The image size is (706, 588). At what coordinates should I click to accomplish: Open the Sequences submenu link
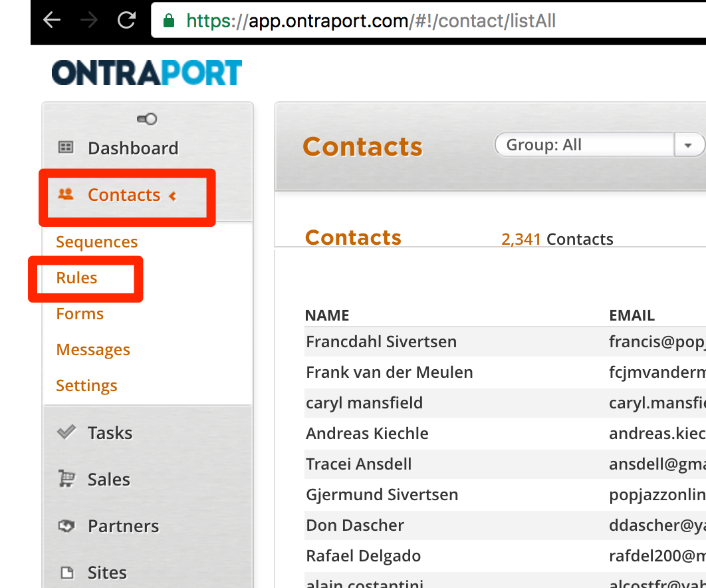pyautogui.click(x=97, y=242)
